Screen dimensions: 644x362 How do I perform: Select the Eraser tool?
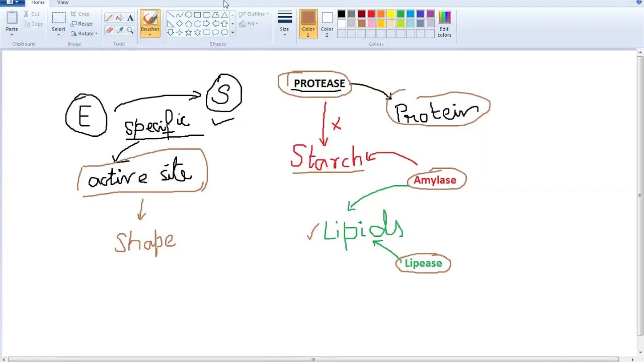[109, 30]
